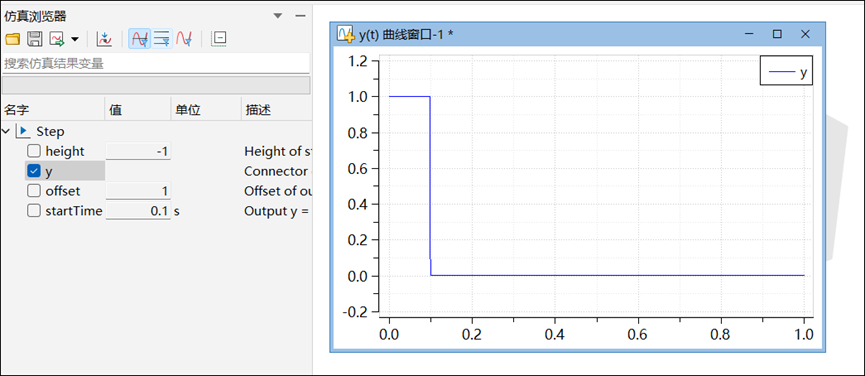
Task: Select the 'height' variable name
Action: [x=65, y=151]
